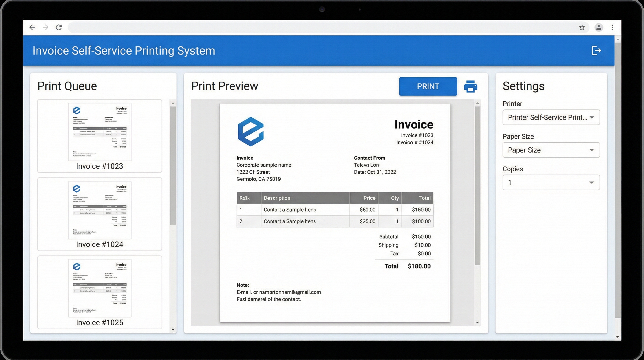Click the browser forward arrow

pyautogui.click(x=45, y=27)
